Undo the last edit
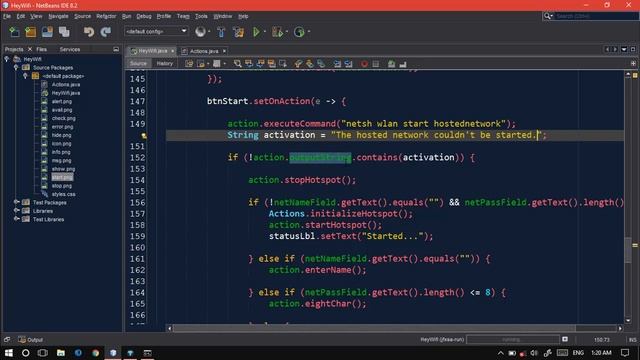 [89, 32]
